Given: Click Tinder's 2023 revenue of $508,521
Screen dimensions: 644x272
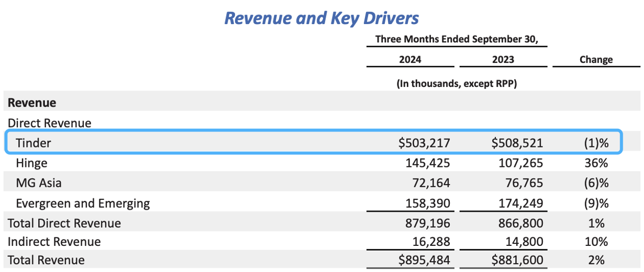Looking at the screenshot, I should point(517,143).
